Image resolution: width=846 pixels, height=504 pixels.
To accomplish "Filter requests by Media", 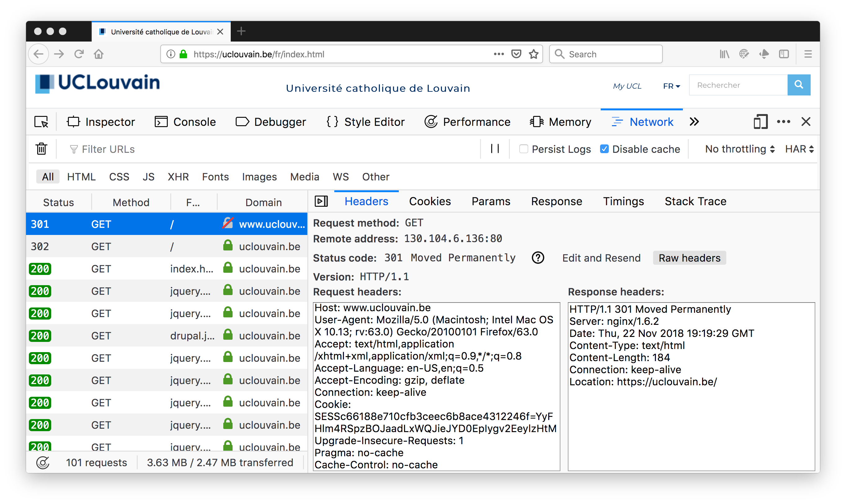I will click(305, 177).
